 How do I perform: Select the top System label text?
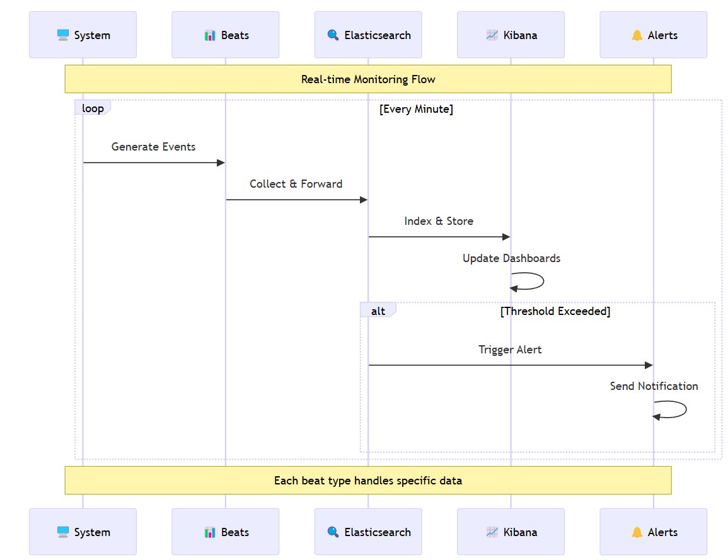[x=93, y=36]
